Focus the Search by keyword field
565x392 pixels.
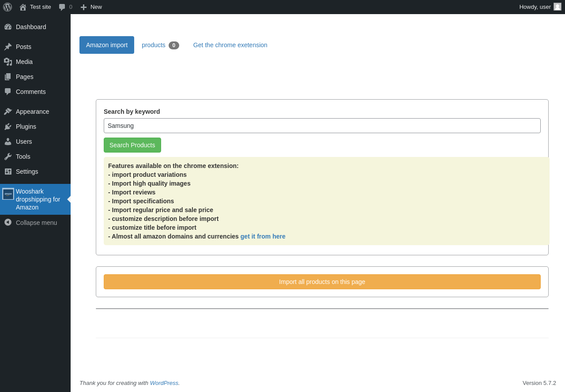pos(322,126)
